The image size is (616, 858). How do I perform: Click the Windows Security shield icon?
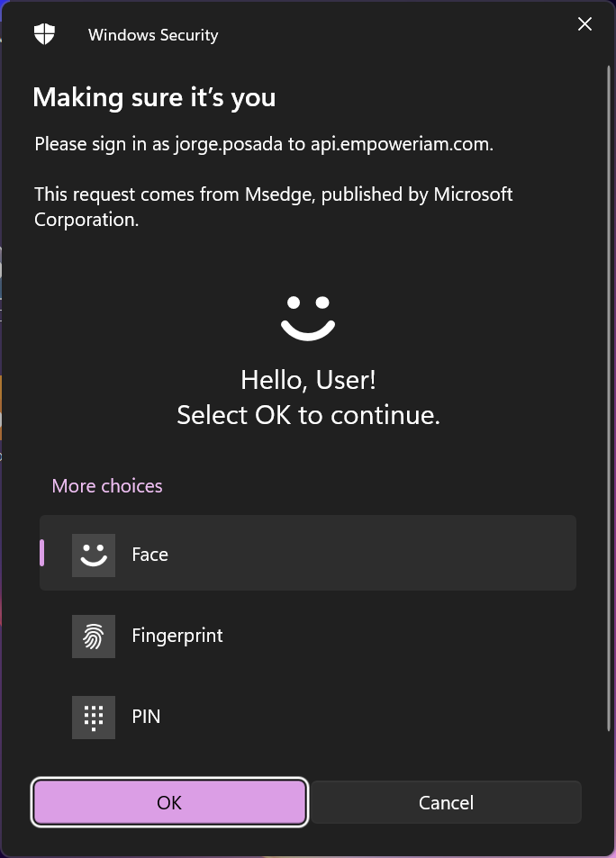point(44,35)
